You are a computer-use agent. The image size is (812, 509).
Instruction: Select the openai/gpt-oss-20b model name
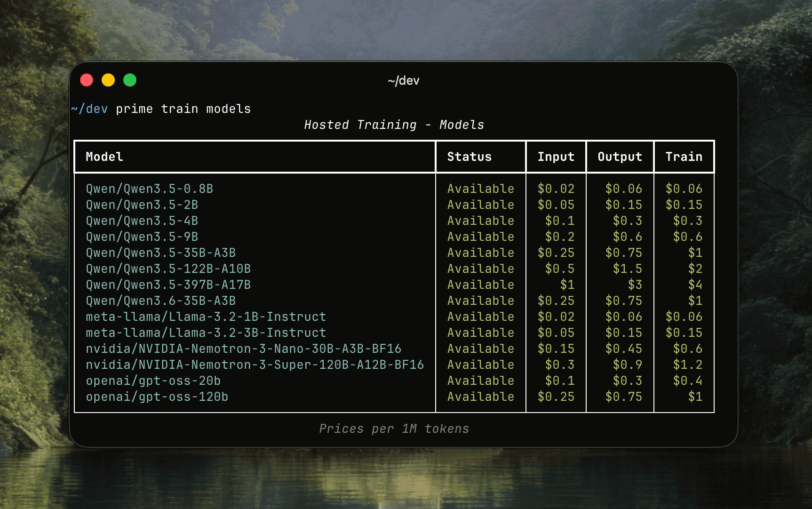(153, 381)
